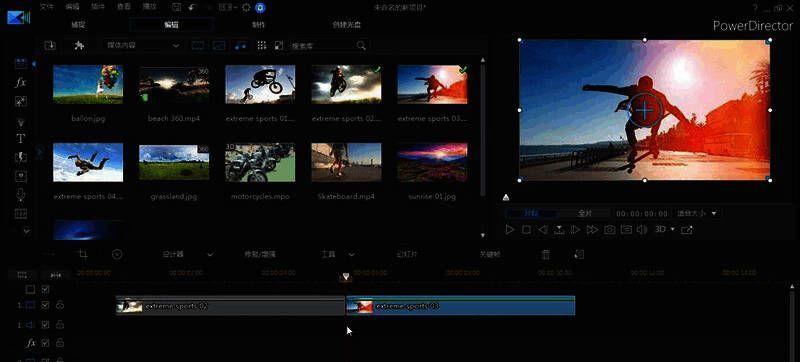The image size is (800, 362).
Task: Collapse arrow beside Media Room icon
Action: pos(34,64)
